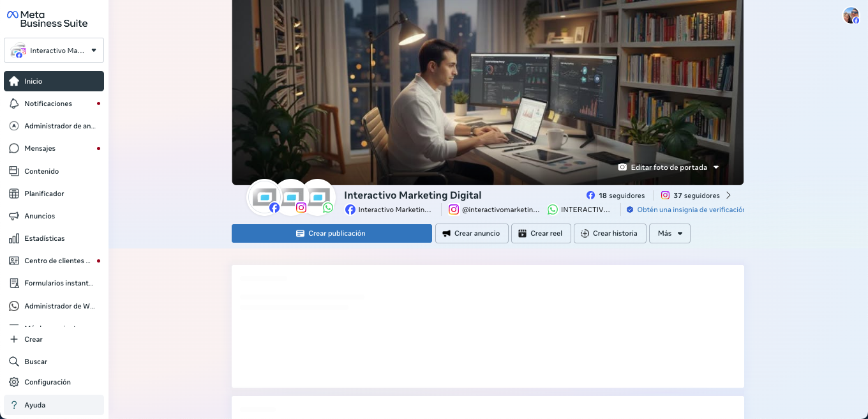The image size is (868, 419).
Task: Click the Crear reel button
Action: (541, 234)
